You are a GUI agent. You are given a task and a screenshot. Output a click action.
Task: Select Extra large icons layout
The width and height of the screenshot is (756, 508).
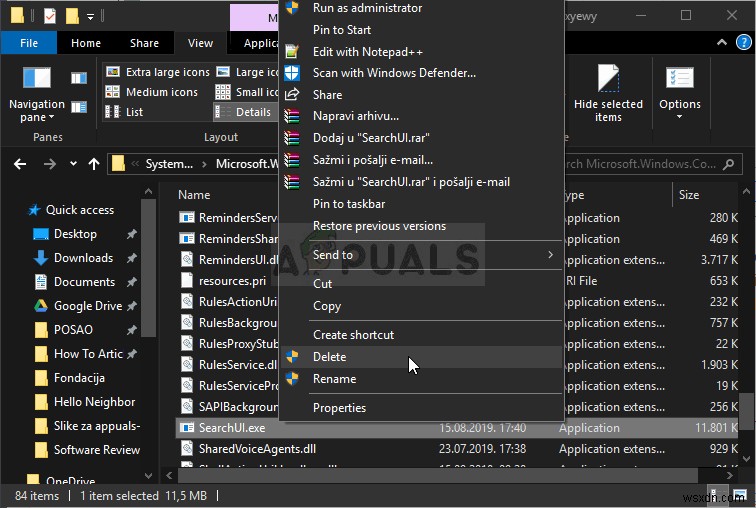[x=158, y=72]
